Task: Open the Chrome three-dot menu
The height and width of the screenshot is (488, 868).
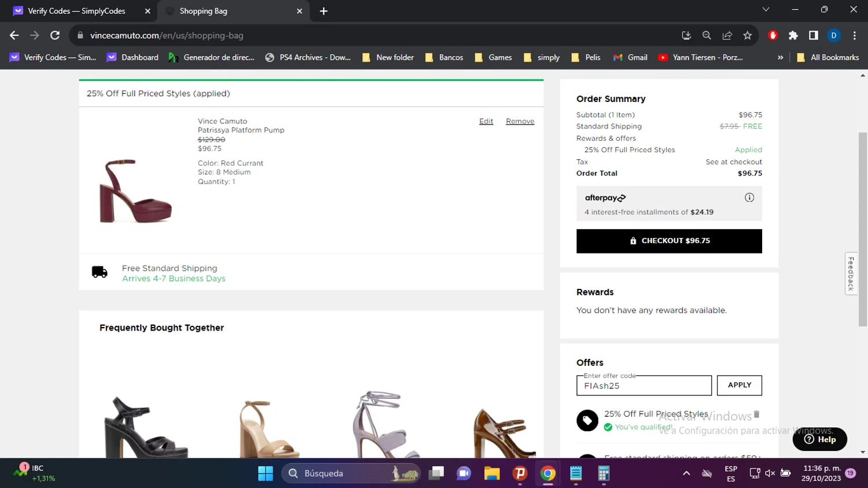Action: tap(855, 35)
